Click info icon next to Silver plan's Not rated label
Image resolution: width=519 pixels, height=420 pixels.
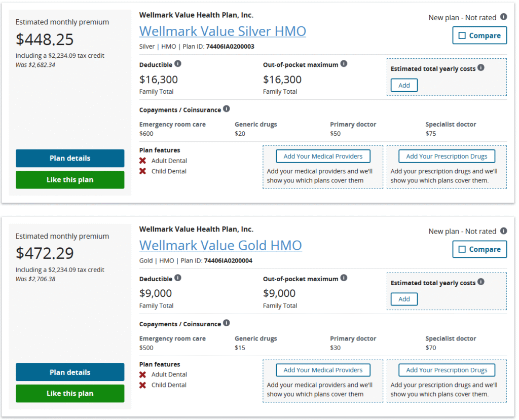click(x=503, y=17)
